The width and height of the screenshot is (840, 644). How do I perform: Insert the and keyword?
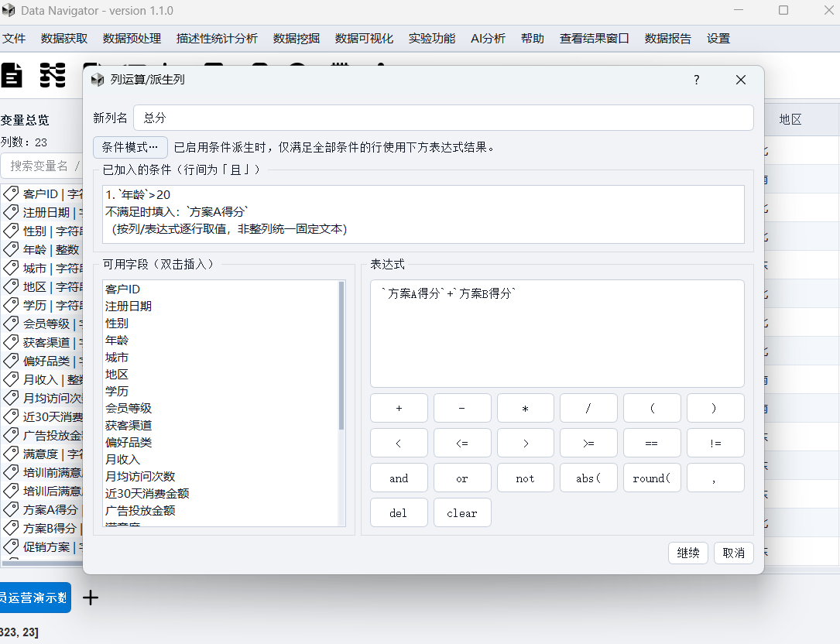click(399, 478)
